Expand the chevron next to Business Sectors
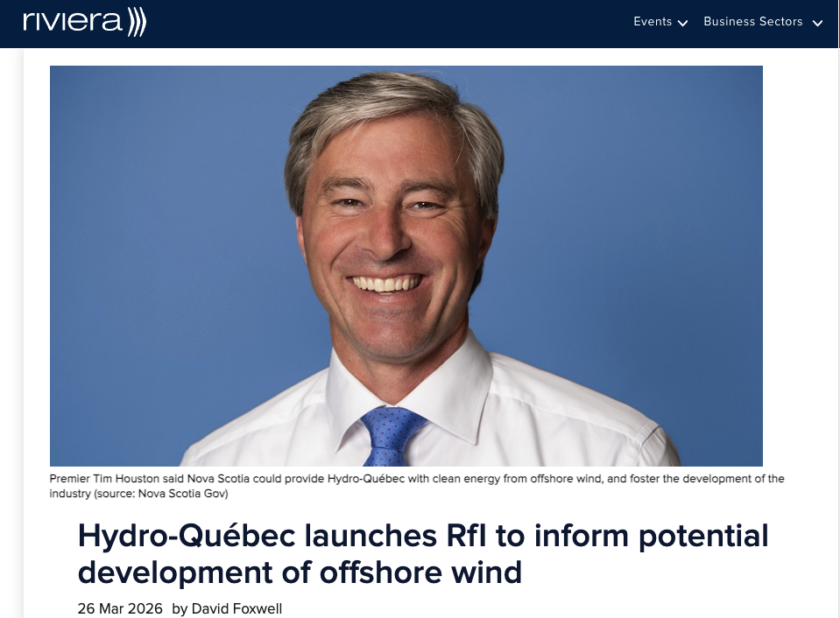840x618 pixels. point(817,24)
